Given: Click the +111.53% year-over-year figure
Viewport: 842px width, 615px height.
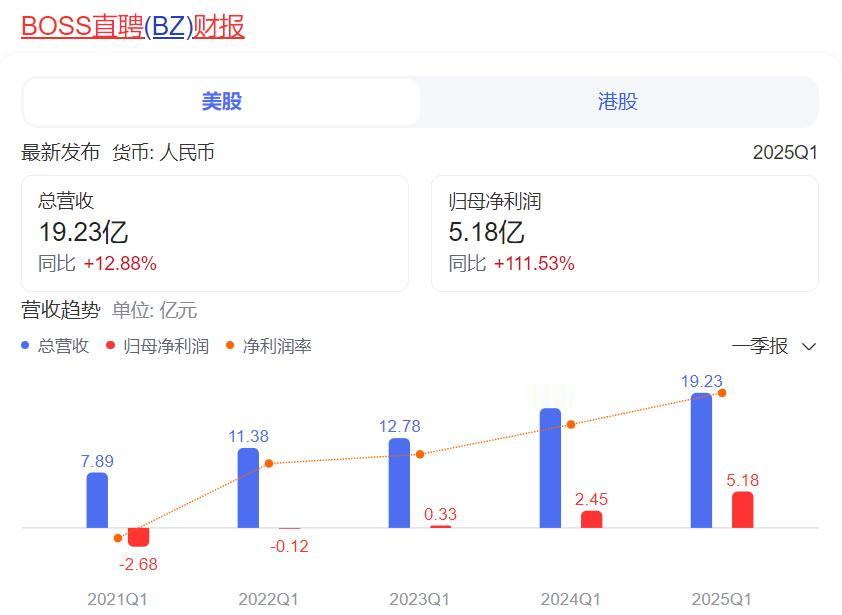Looking at the screenshot, I should pyautogui.click(x=534, y=263).
